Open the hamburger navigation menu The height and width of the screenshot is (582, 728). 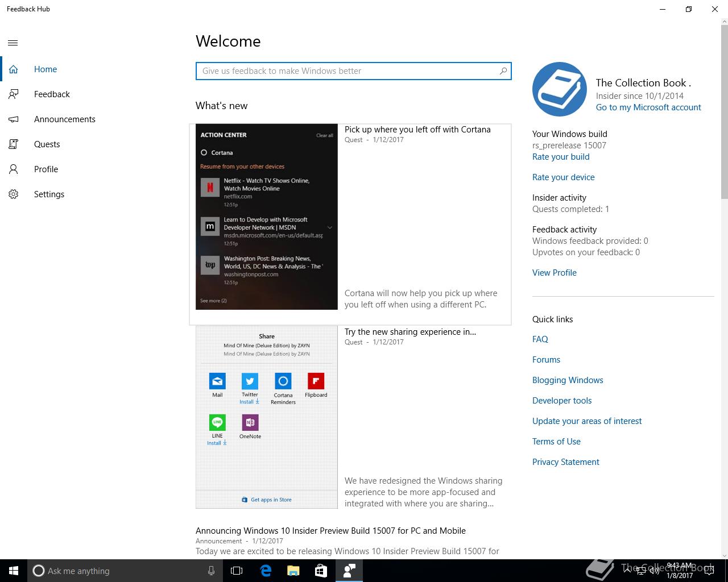click(13, 43)
